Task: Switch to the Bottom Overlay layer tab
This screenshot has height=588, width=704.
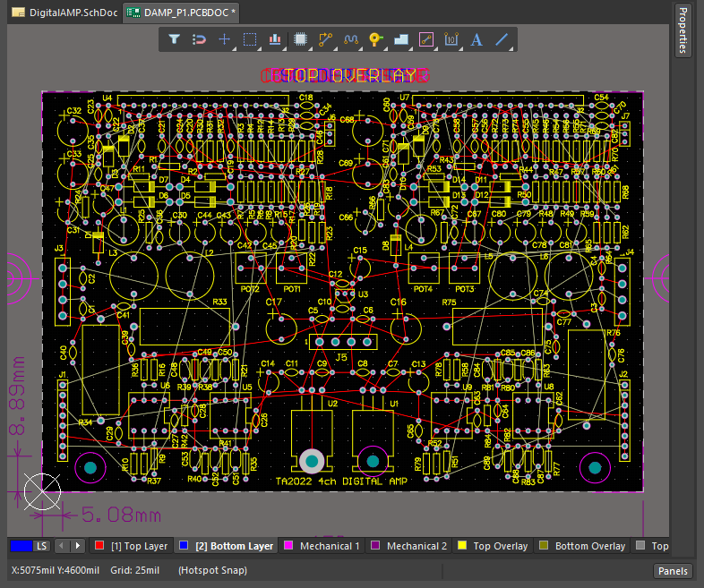Action: pos(582,546)
